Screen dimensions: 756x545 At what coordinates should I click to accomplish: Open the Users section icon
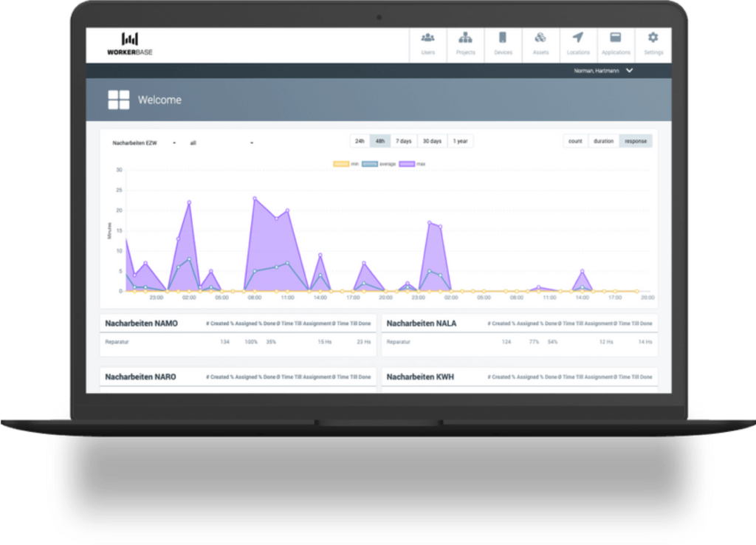[x=428, y=38]
